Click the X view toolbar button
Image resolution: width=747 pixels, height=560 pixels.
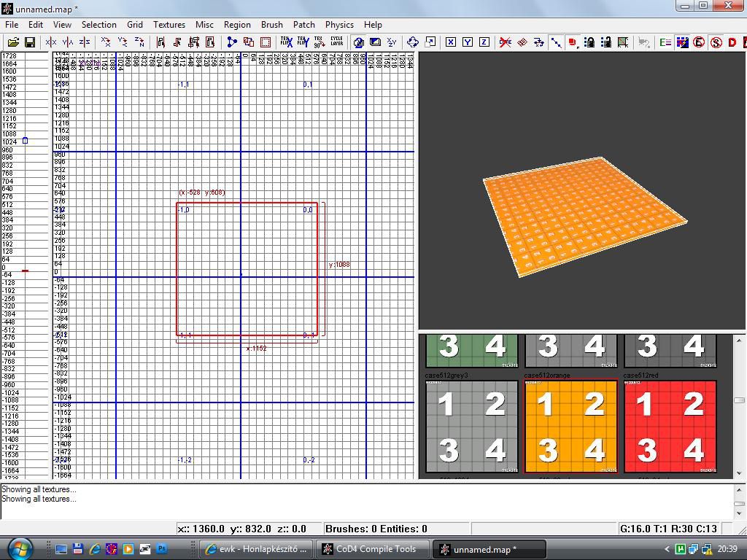(x=451, y=42)
